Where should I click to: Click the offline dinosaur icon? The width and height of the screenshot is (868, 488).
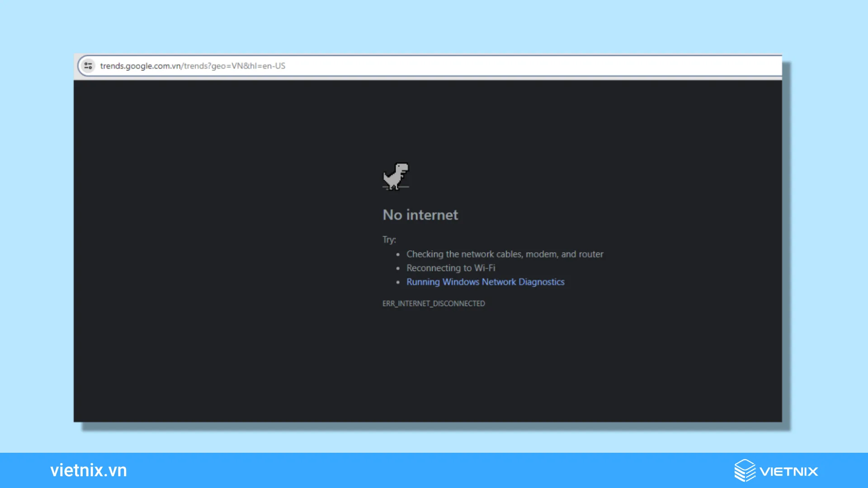pyautogui.click(x=396, y=176)
